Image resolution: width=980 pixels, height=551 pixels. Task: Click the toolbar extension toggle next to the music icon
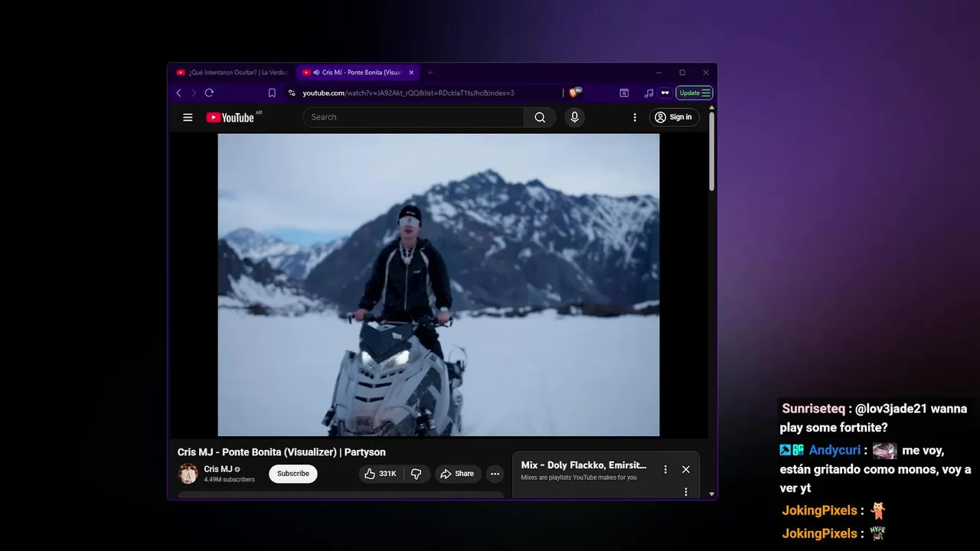(x=665, y=93)
